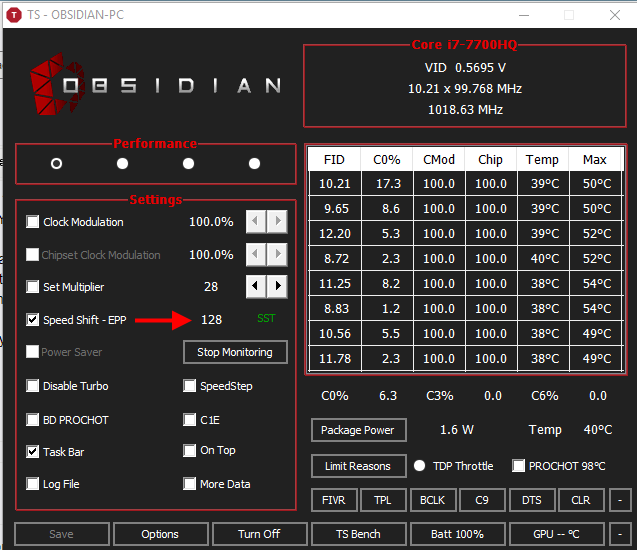Select the second Performance profile radio button
The width and height of the screenshot is (637, 550).
tap(122, 164)
